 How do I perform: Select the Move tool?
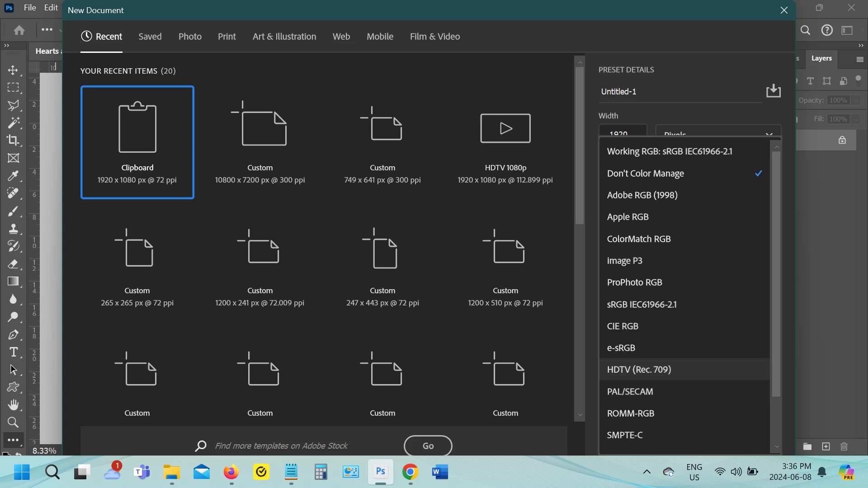click(x=13, y=70)
